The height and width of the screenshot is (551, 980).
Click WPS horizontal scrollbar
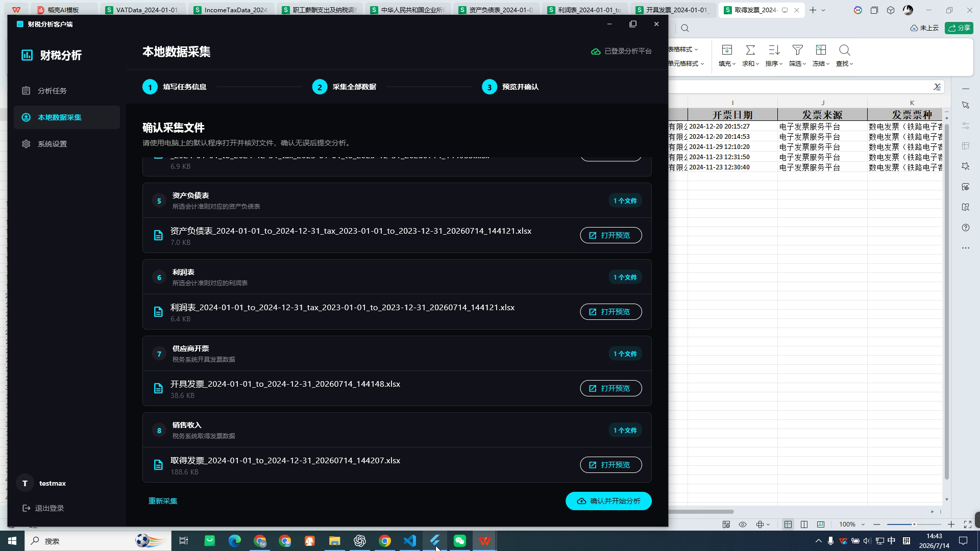point(701,511)
